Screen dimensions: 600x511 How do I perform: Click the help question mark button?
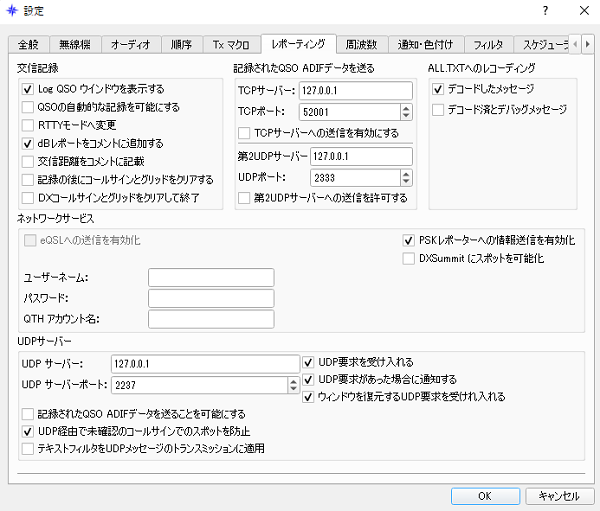pos(545,11)
